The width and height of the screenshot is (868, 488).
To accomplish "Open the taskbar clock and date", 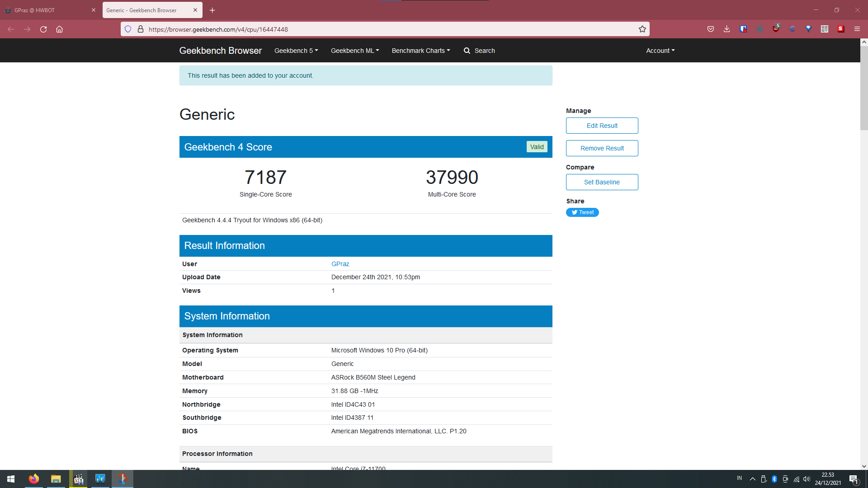I will (x=828, y=479).
